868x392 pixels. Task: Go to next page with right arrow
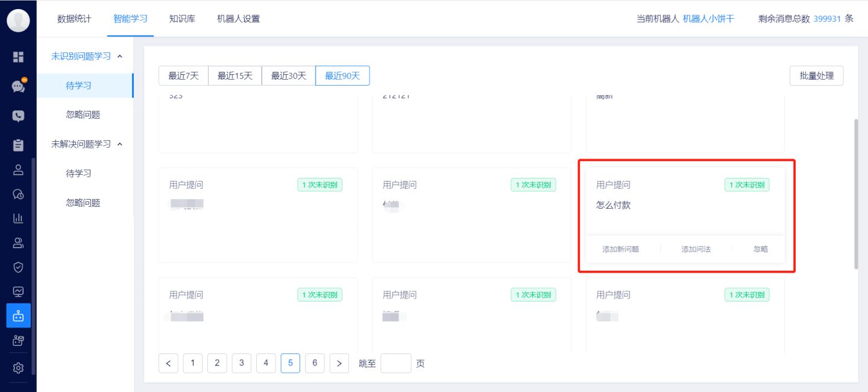pos(339,363)
